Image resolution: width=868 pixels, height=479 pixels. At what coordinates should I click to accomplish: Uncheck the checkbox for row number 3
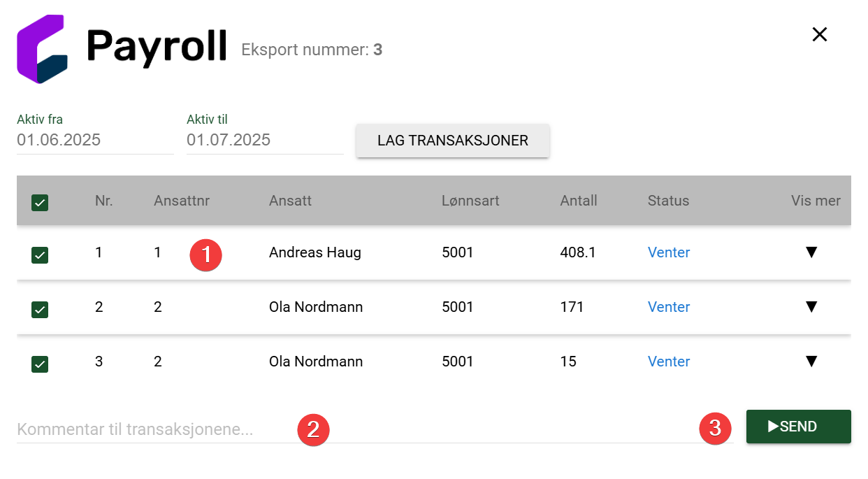40,364
